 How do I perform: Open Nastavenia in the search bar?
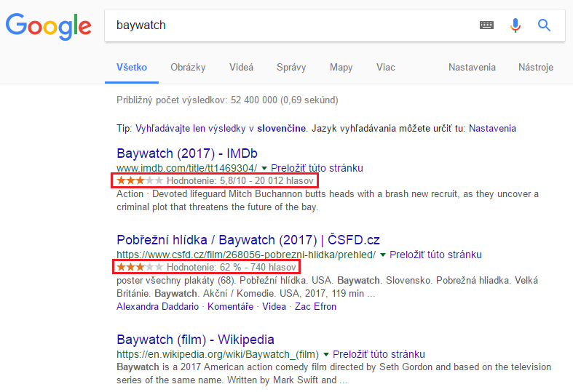point(472,68)
